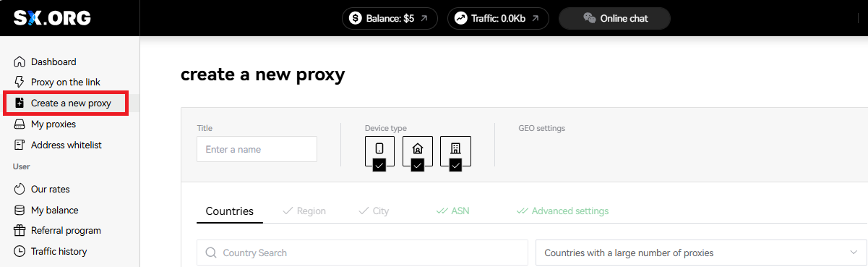Click the magnifier icon in Country Search
Viewport: 868px width, 267px height.
click(x=211, y=253)
